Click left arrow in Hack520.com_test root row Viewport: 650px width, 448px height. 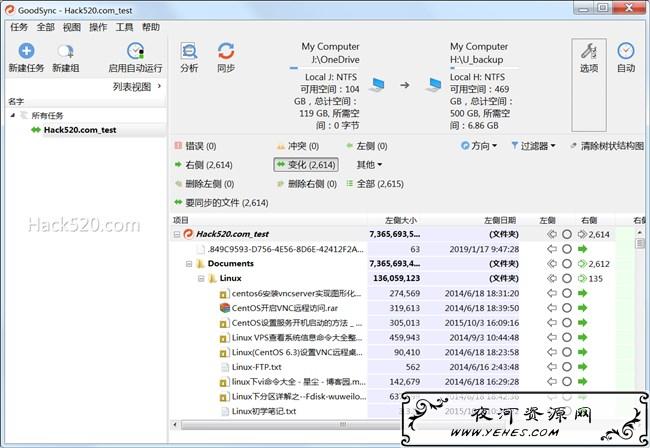coord(552,234)
